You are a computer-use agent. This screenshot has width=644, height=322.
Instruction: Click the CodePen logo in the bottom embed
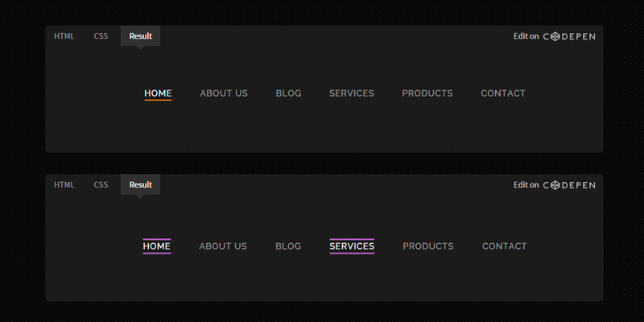pyautogui.click(x=569, y=185)
